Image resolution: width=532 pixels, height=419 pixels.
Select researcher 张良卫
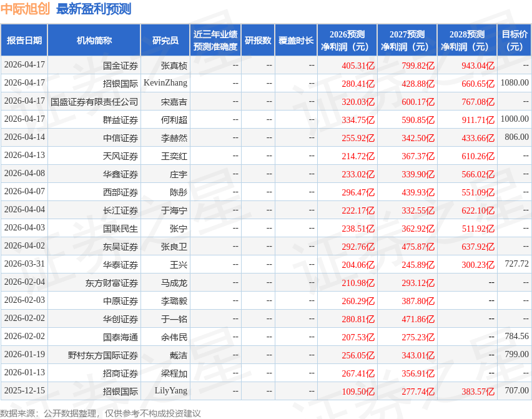click(174, 247)
